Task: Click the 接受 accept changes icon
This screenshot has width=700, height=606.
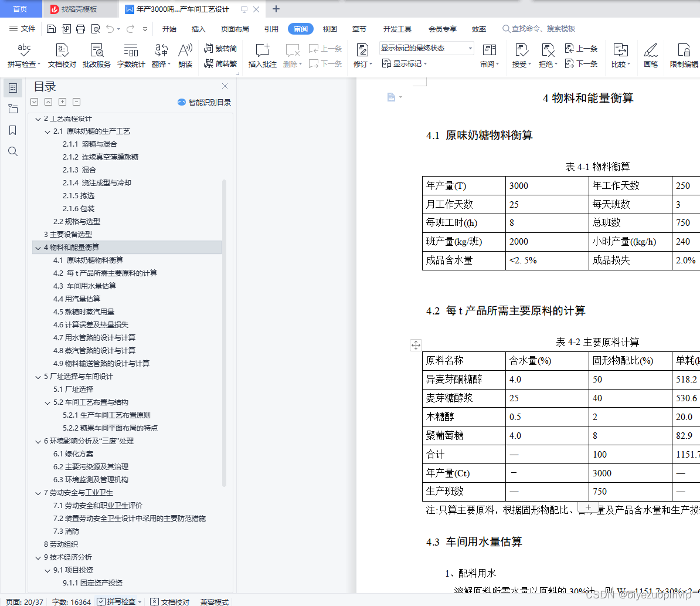Action: click(x=521, y=55)
